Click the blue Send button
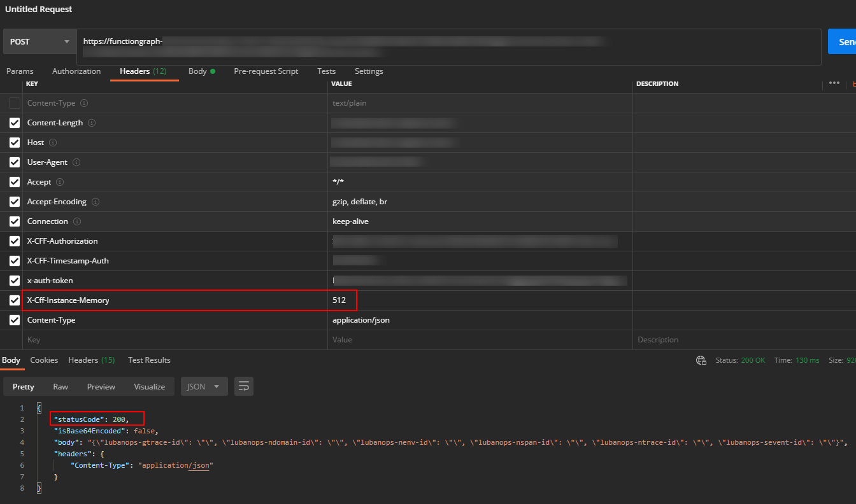Image resolution: width=856 pixels, height=504 pixels. pyautogui.click(x=842, y=42)
